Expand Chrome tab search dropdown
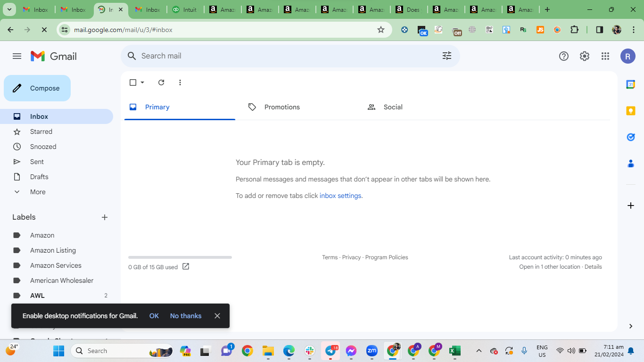 (9, 9)
